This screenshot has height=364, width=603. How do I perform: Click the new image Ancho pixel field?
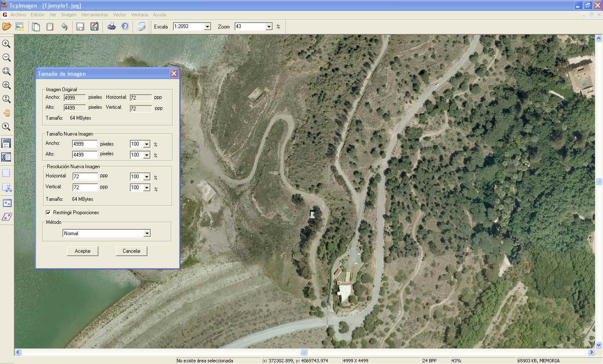85,144
